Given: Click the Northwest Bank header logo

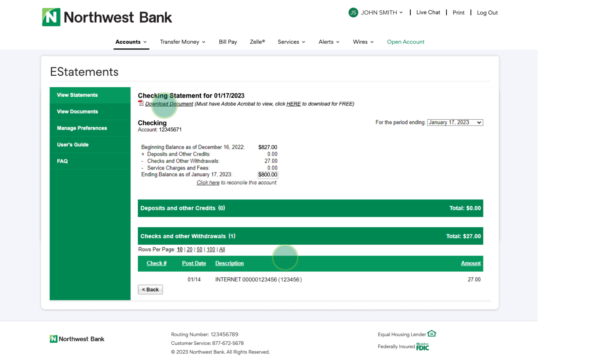Looking at the screenshot, I should (x=107, y=17).
